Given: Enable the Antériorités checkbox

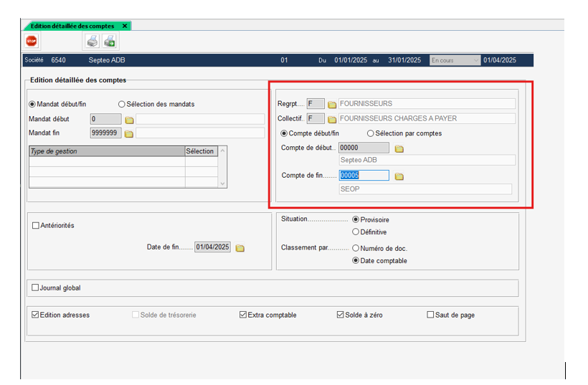Looking at the screenshot, I should pyautogui.click(x=37, y=225).
